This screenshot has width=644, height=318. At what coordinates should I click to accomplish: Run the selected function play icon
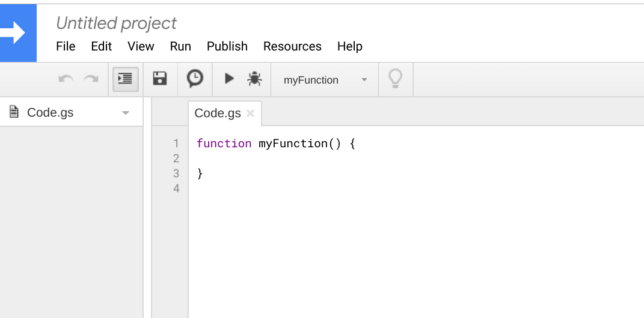point(229,79)
